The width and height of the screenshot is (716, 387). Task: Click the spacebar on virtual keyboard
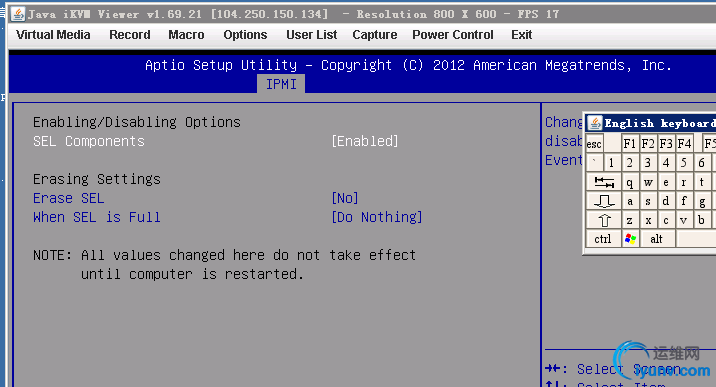click(696, 239)
